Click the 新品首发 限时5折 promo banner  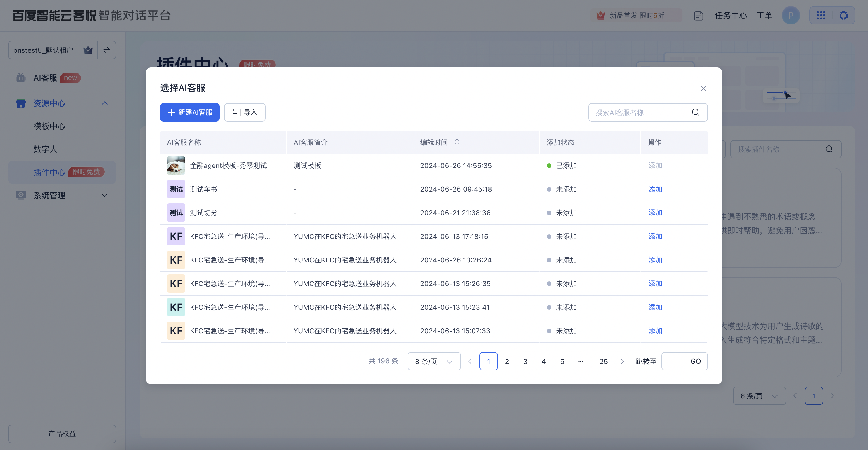click(x=636, y=16)
